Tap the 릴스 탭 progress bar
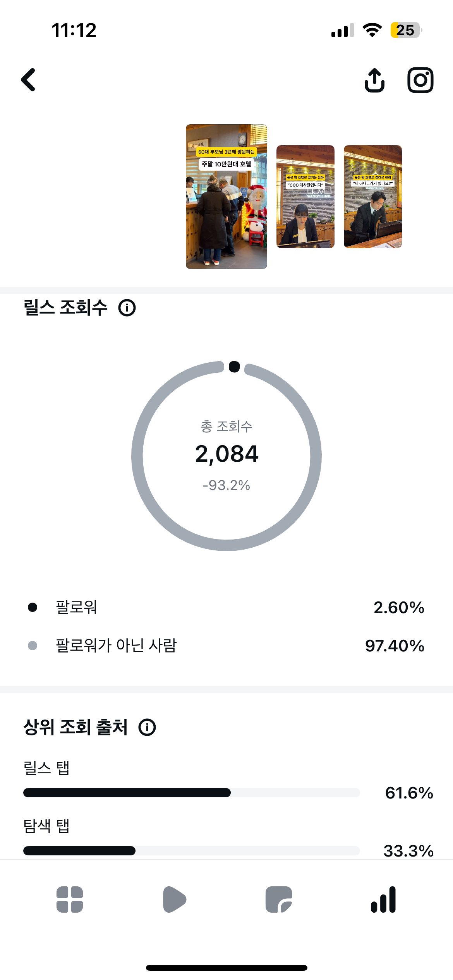This screenshot has width=453, height=980. tap(192, 793)
